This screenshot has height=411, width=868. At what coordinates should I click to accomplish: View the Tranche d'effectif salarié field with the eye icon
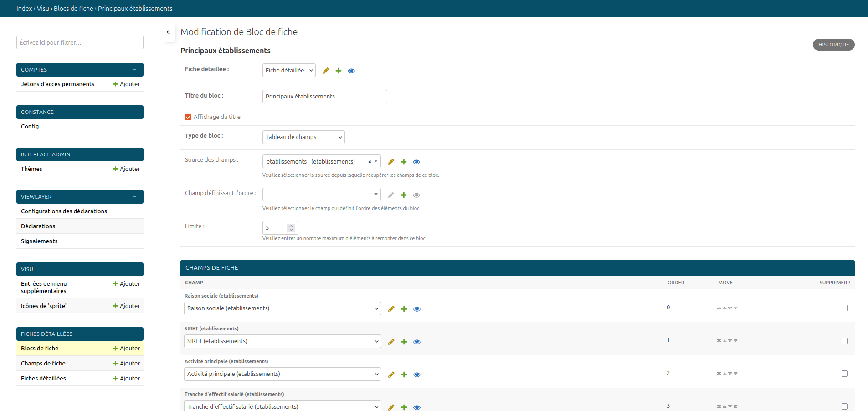[417, 407]
